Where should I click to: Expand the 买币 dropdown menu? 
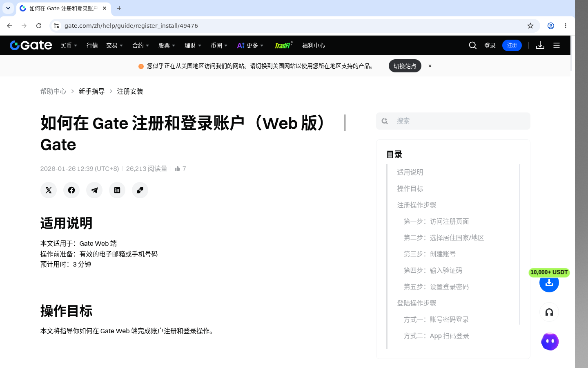point(69,45)
